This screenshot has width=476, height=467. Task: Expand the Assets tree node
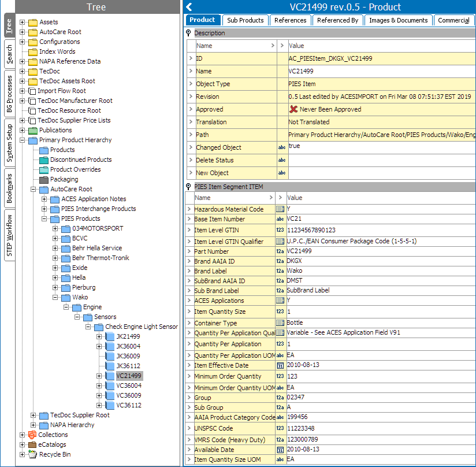click(x=23, y=23)
